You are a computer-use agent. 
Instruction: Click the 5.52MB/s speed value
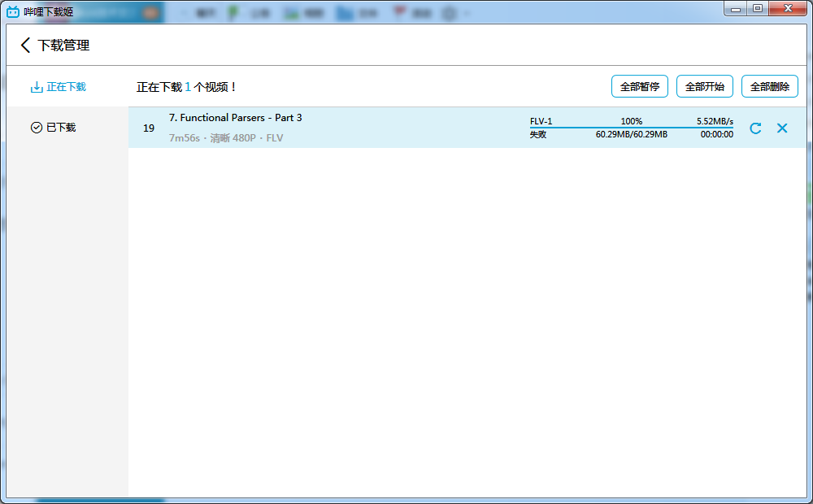point(715,121)
